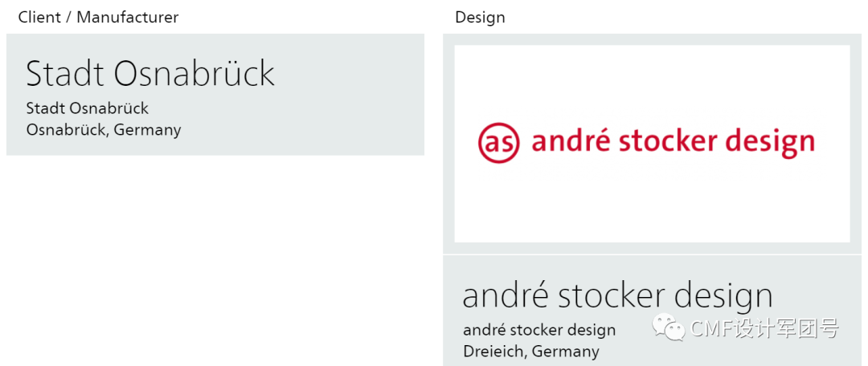This screenshot has width=868, height=366.
Task: Click "Germany" in the Osnabrück address line
Action: (x=147, y=130)
